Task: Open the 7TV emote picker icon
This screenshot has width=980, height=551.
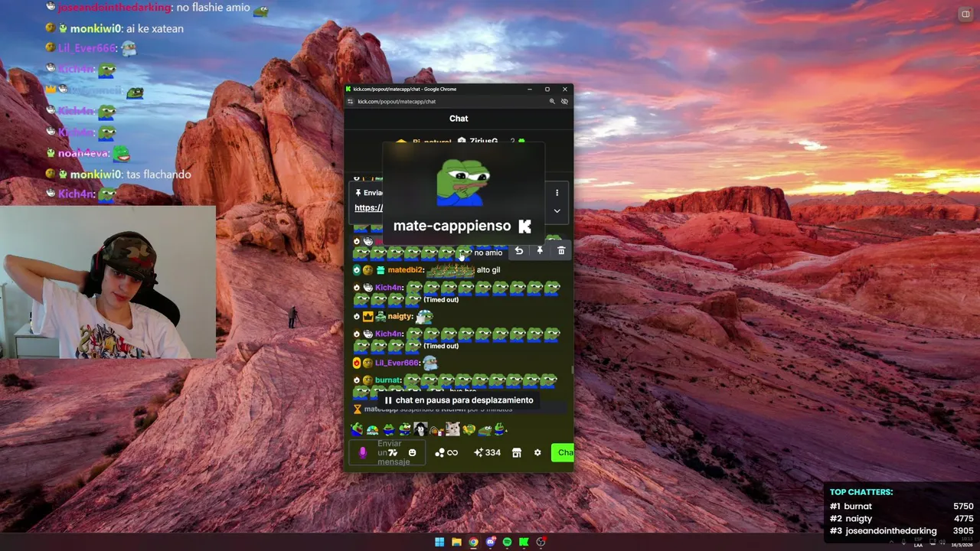Action: click(x=393, y=452)
